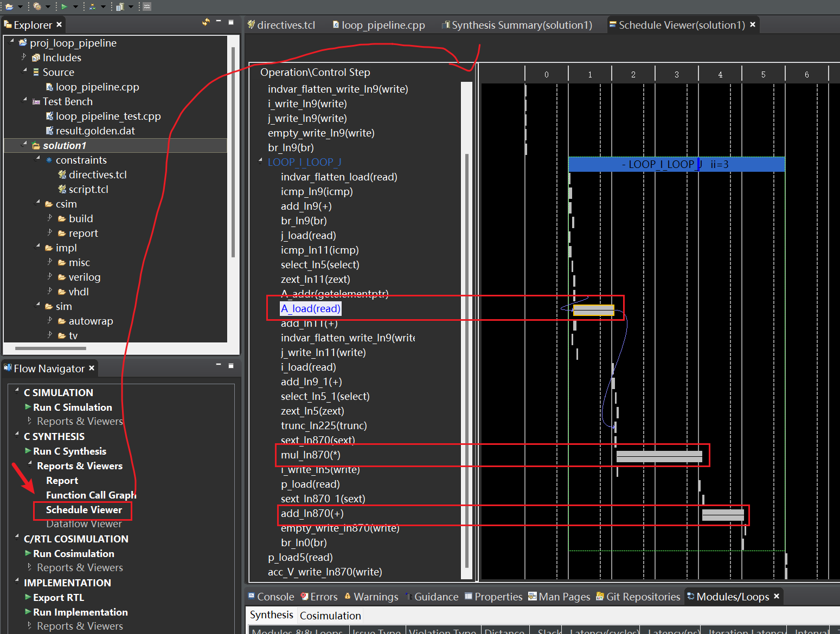Expand the csim build folder
Image resolution: width=840 pixels, height=634 pixels.
tap(49, 217)
